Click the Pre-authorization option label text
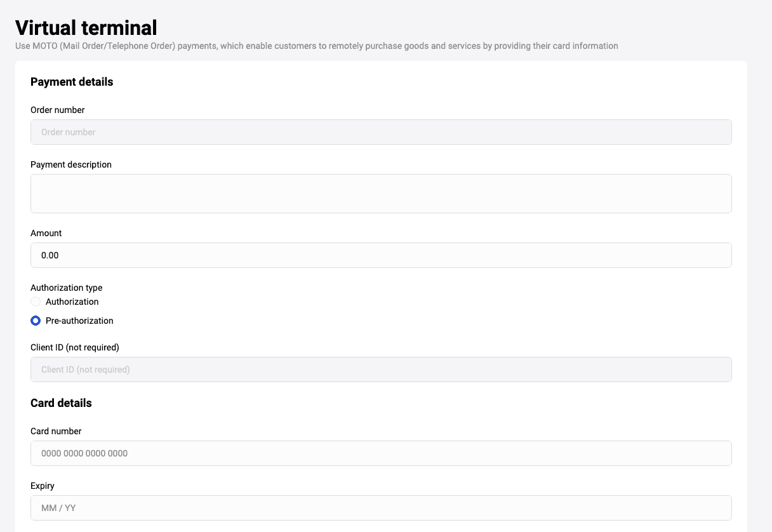The width and height of the screenshot is (772, 532). (x=79, y=321)
